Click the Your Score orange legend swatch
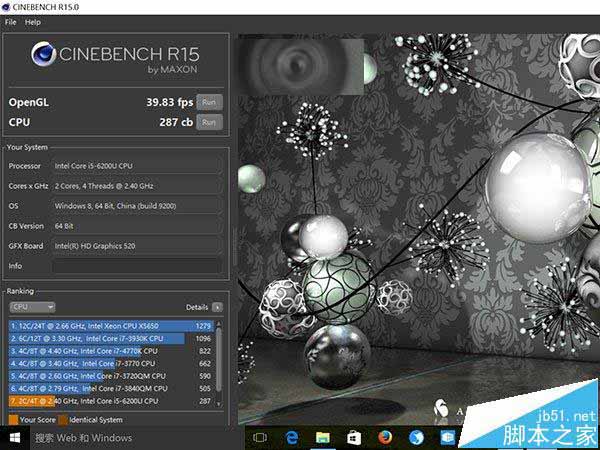 (13, 420)
